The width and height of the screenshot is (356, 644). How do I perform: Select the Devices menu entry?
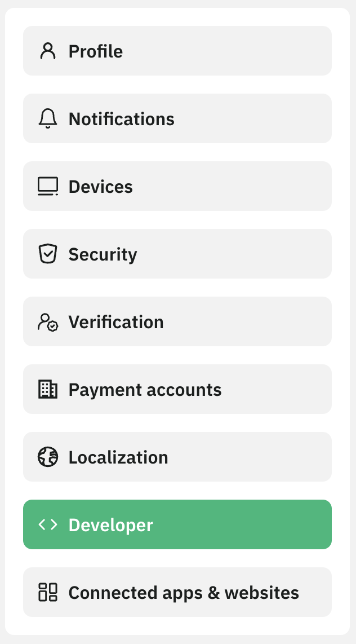(x=177, y=186)
